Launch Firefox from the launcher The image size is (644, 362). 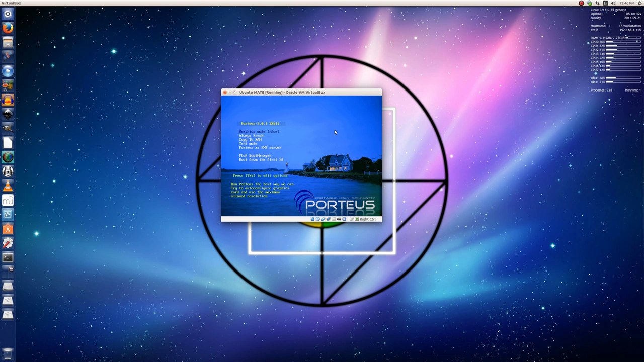pyautogui.click(x=8, y=28)
